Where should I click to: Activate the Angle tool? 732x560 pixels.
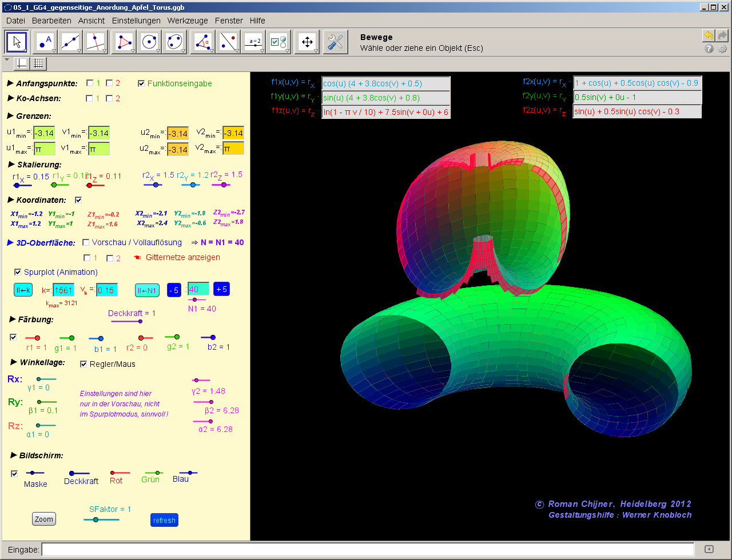coord(202,42)
